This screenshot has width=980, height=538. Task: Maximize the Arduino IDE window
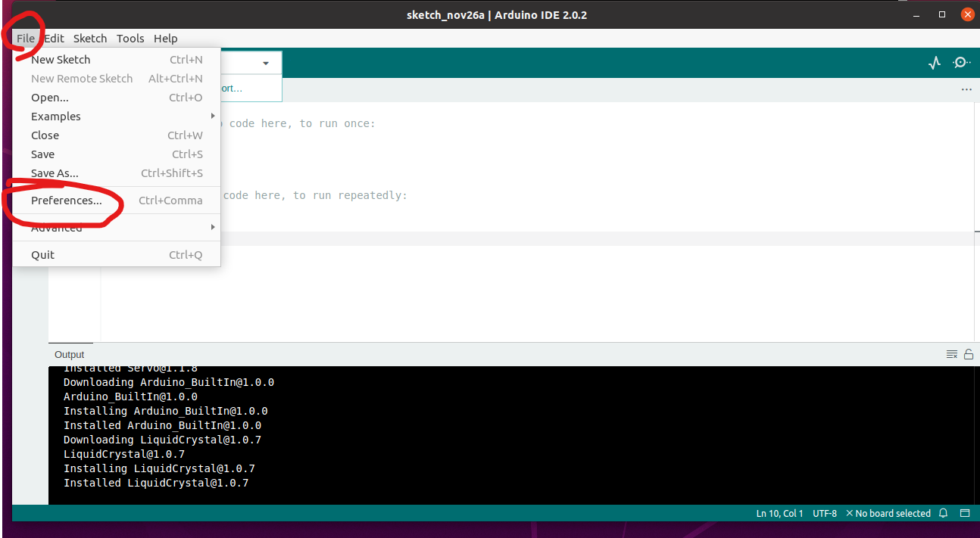[942, 14]
